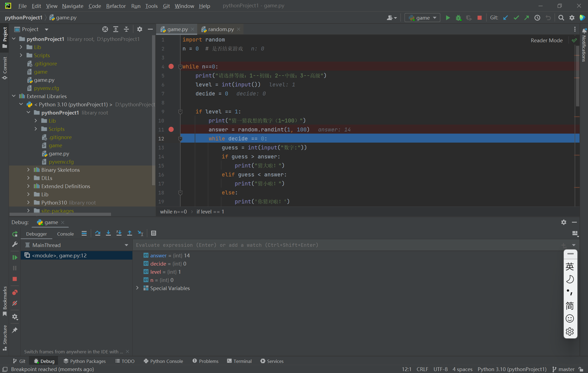
Task: Open Evaluate Expression calculator icon
Action: [x=154, y=233]
